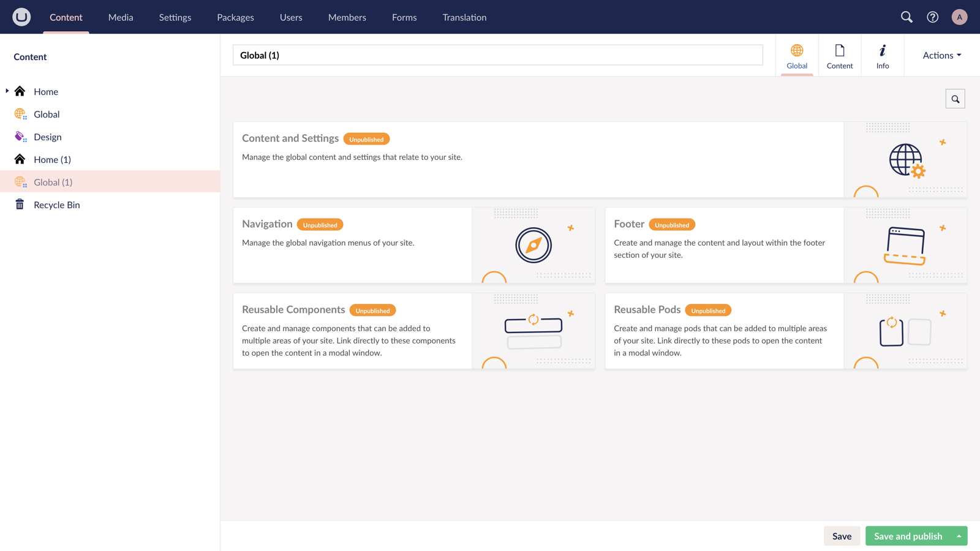Click the Reusable Components illustration thumbnail
The image size is (980, 551).
click(x=533, y=331)
